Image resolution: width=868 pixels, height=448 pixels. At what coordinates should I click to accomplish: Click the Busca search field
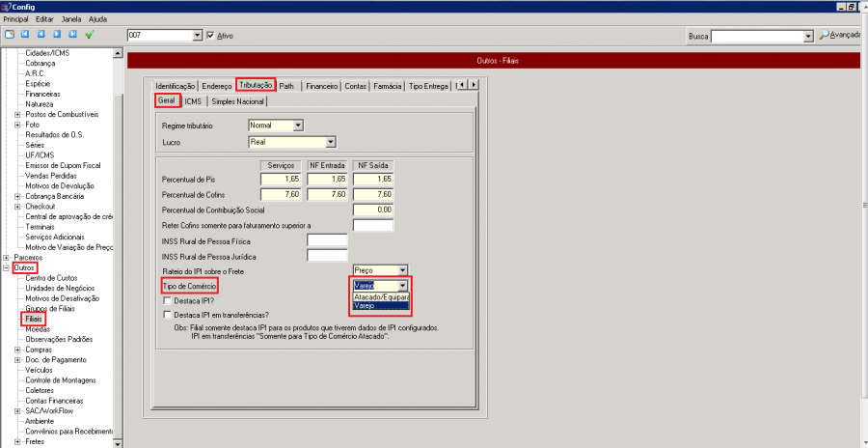click(x=757, y=36)
